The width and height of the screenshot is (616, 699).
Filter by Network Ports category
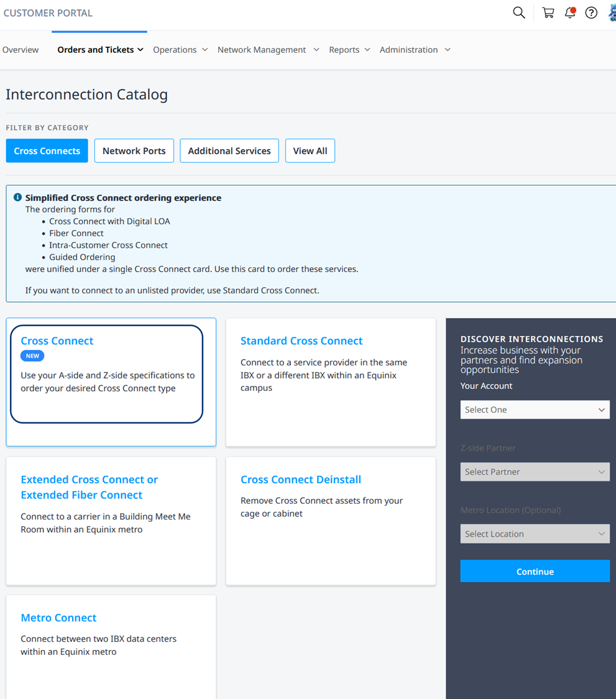134,151
